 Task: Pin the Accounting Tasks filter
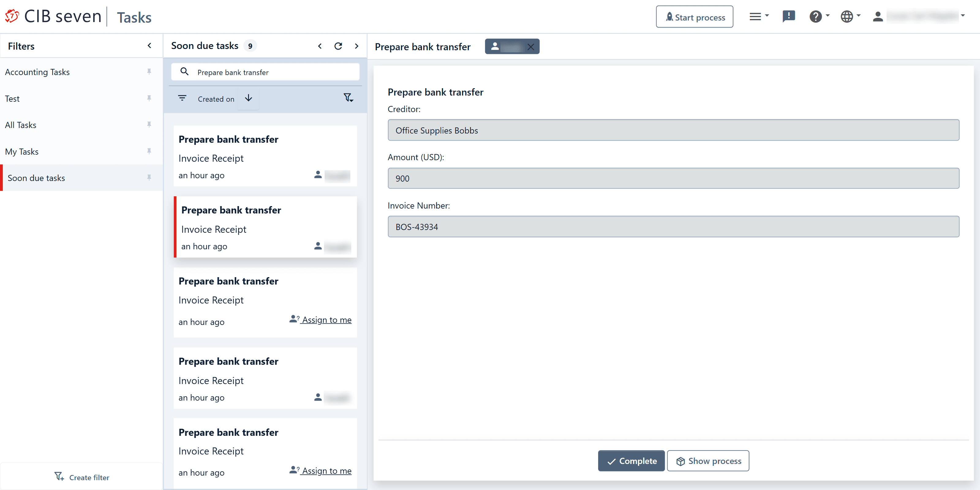click(149, 72)
